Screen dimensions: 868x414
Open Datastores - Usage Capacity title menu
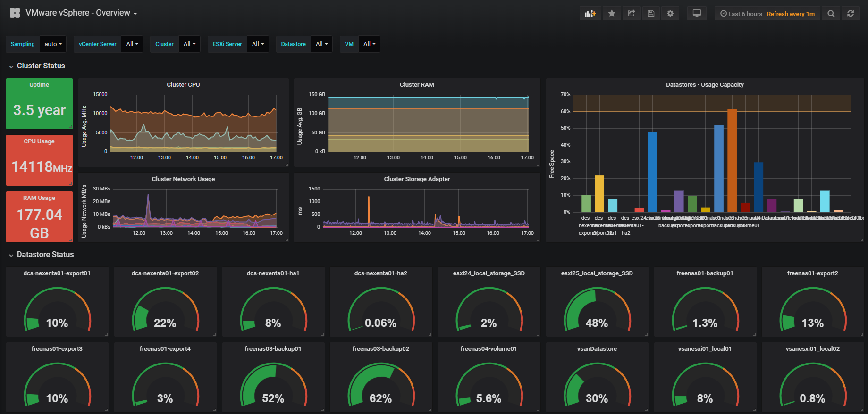[705, 85]
